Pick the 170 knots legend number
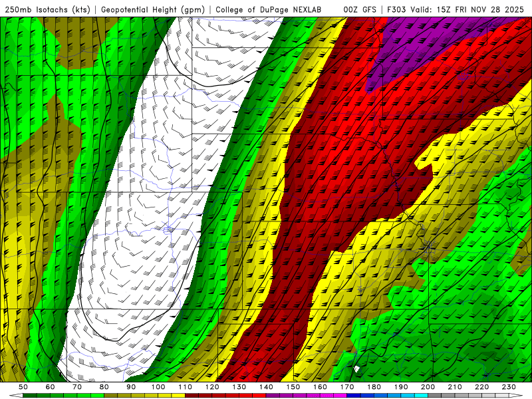 point(347,387)
